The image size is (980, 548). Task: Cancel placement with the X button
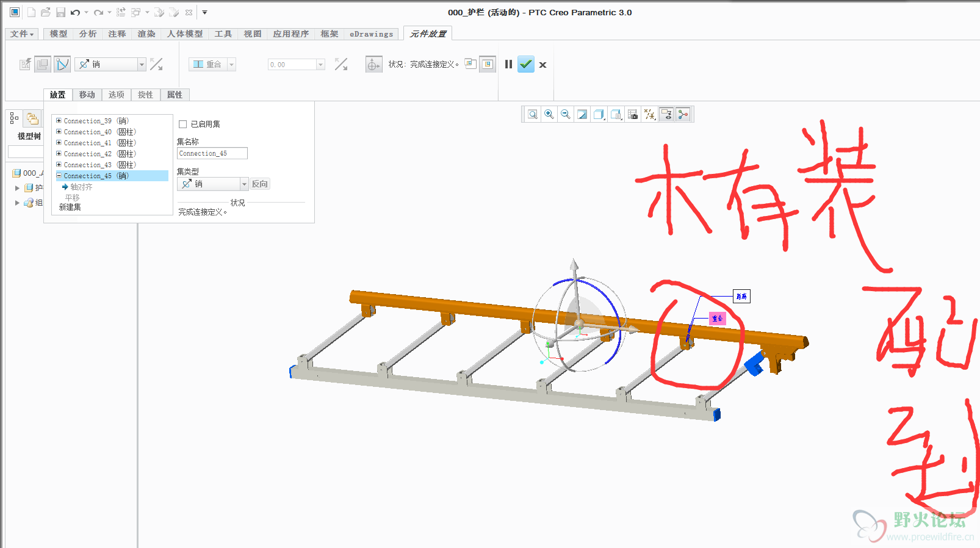[542, 65]
